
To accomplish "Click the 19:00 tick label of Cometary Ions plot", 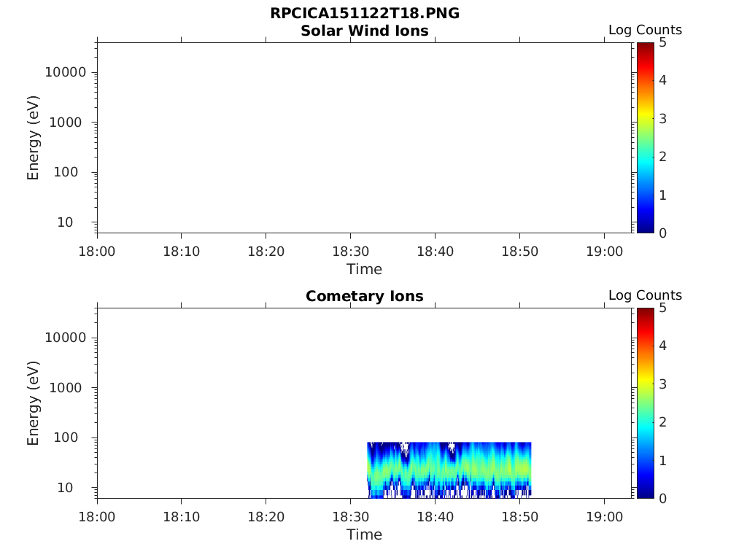I will point(604,517).
